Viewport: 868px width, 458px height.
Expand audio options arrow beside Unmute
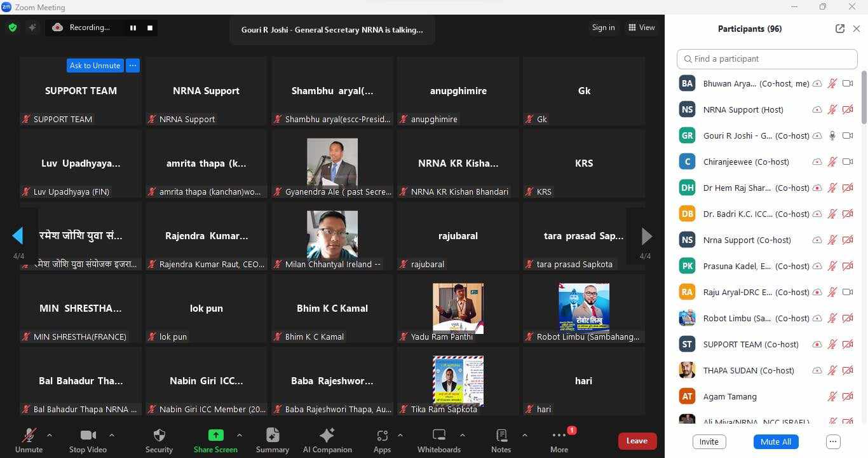point(50,436)
